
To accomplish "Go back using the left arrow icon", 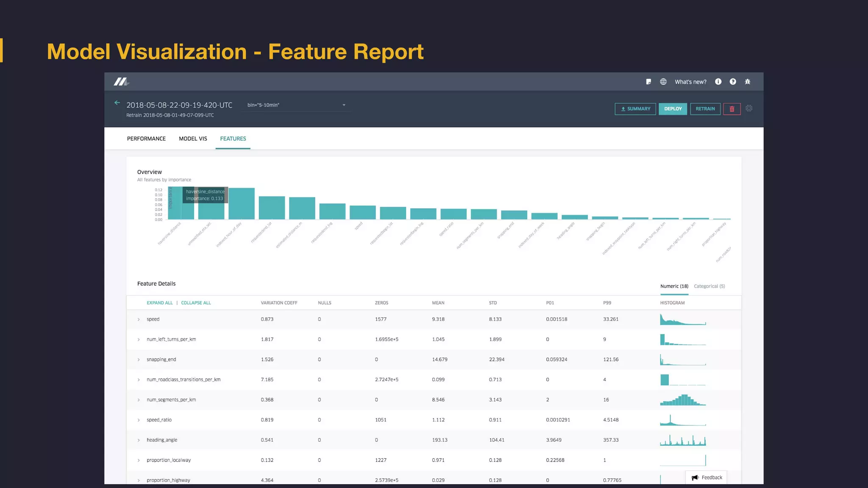I will 117,103.
